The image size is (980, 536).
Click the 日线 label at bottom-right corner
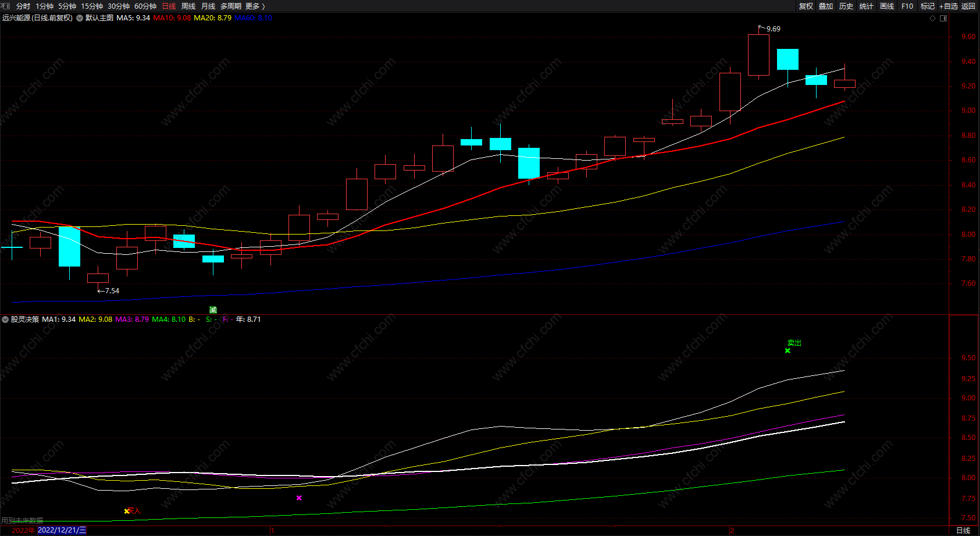963,530
